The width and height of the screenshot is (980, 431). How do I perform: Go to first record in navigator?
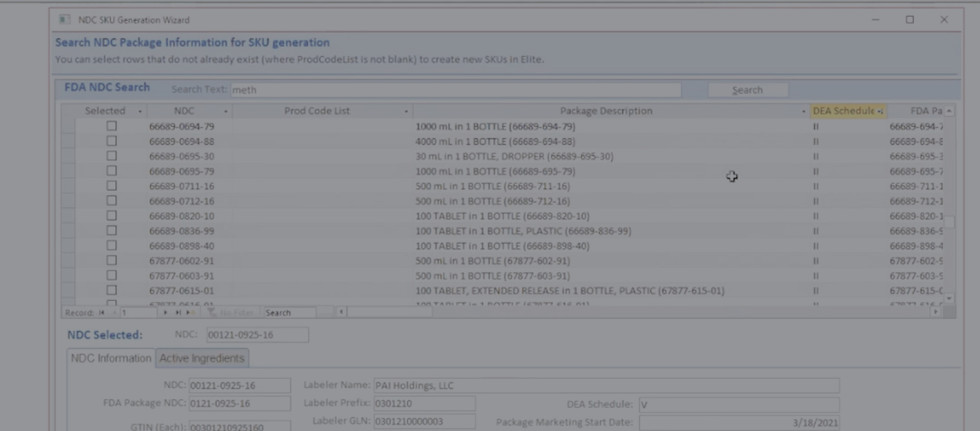point(102,313)
